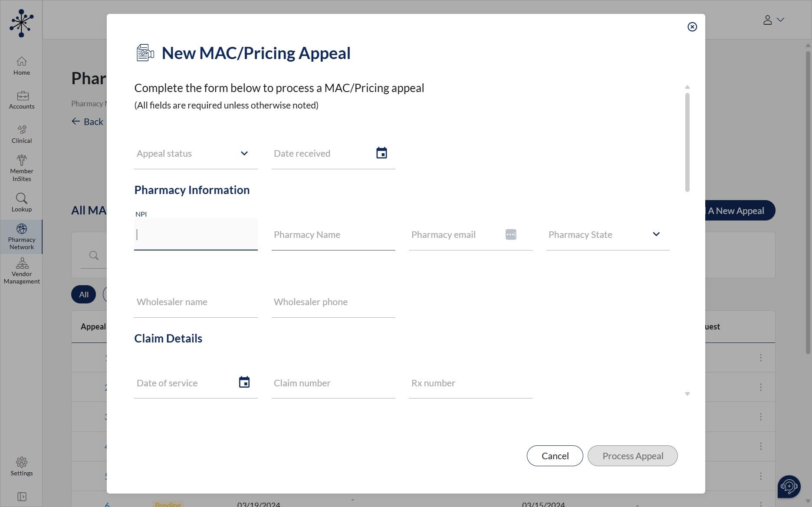Collapse the sidebar panel
This screenshot has width=812, height=507.
tap(22, 497)
